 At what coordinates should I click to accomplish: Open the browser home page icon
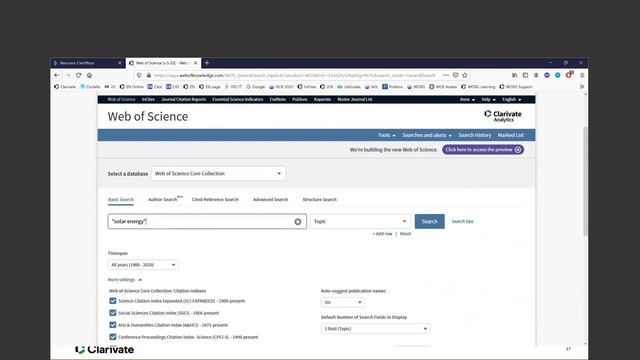tap(89, 75)
